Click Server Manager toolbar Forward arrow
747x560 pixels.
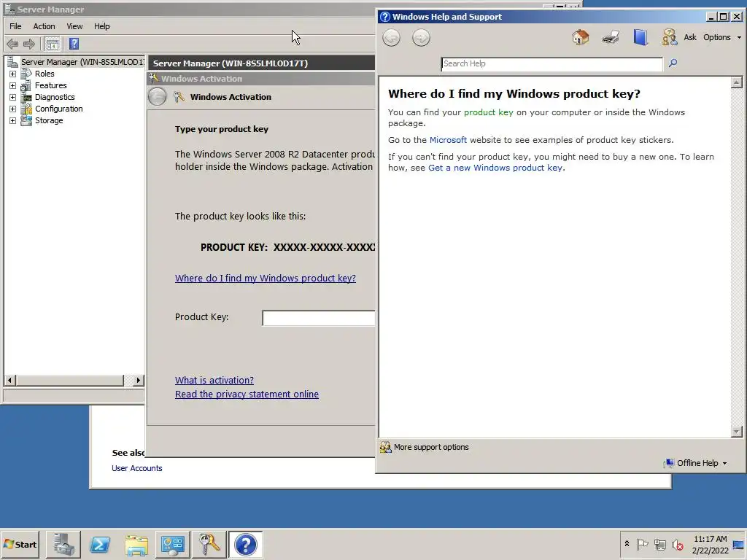[29, 44]
